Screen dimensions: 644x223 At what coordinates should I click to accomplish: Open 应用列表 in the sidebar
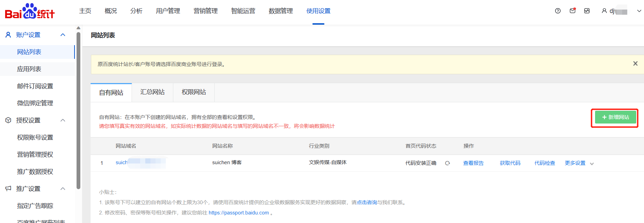coord(37,69)
